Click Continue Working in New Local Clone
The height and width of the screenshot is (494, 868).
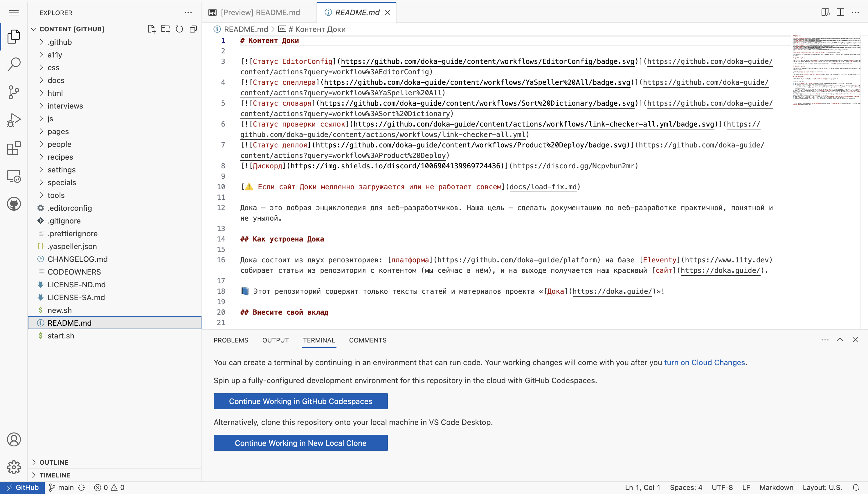click(300, 443)
